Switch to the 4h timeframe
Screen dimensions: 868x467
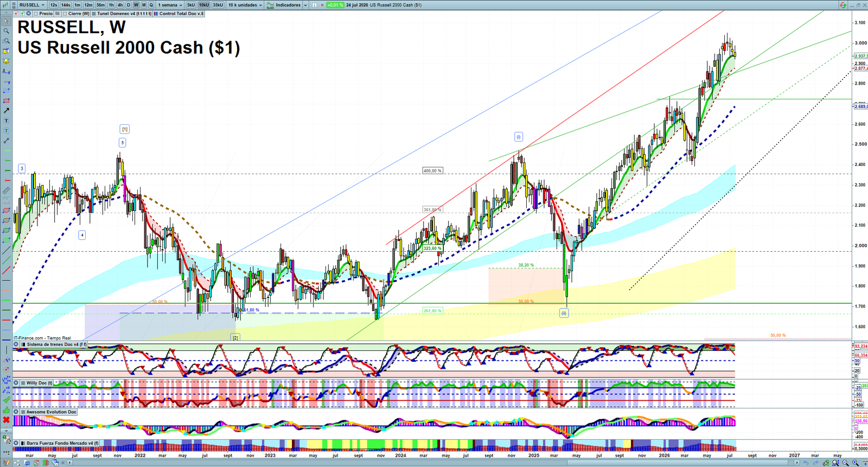point(120,5)
